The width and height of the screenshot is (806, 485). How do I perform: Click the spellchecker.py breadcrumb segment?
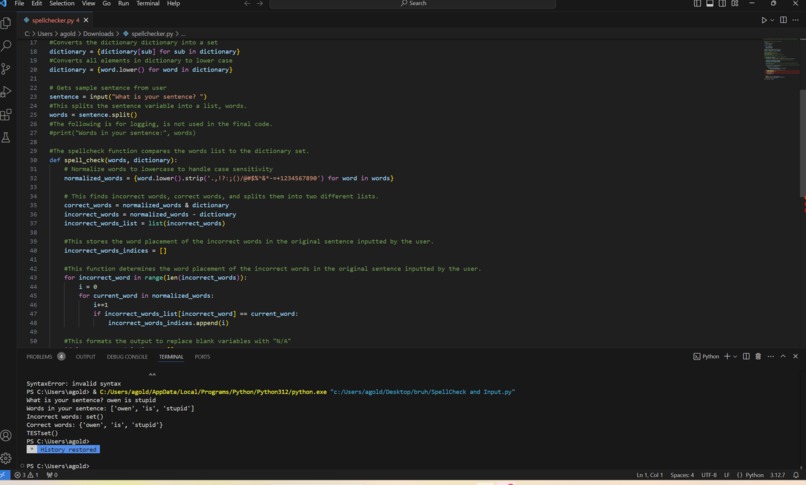point(149,33)
